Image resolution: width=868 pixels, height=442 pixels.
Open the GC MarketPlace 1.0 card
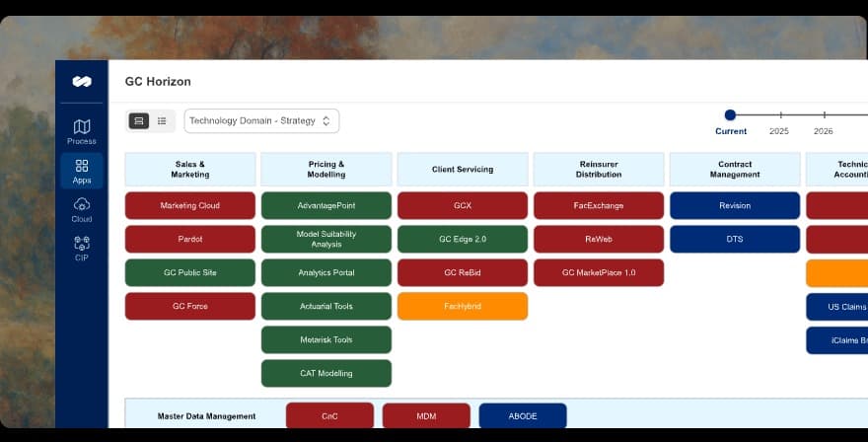click(x=599, y=272)
